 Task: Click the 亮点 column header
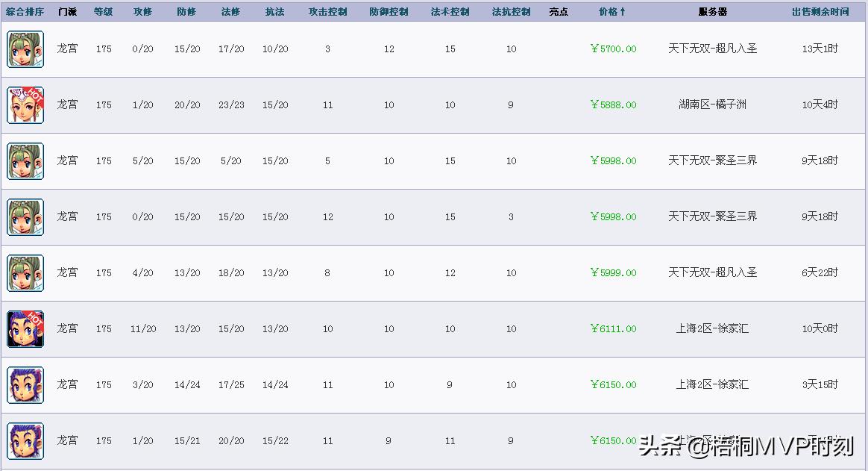[x=559, y=12]
